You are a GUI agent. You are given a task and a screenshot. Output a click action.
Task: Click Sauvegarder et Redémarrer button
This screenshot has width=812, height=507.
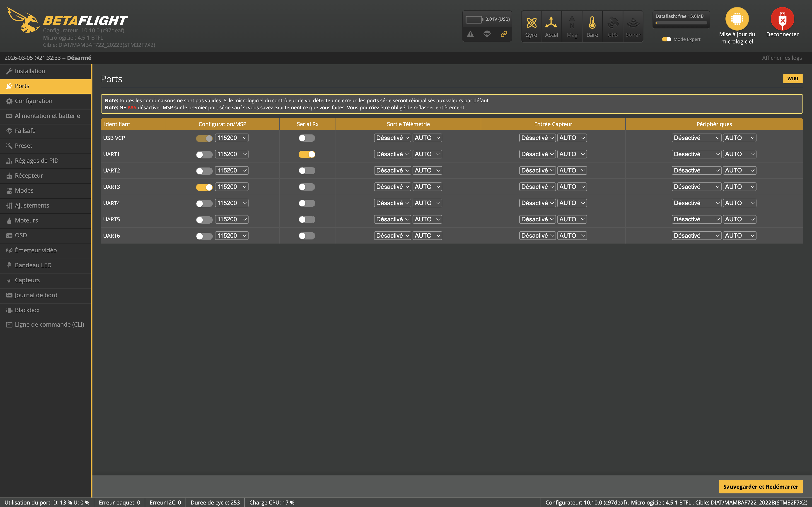[x=760, y=487]
